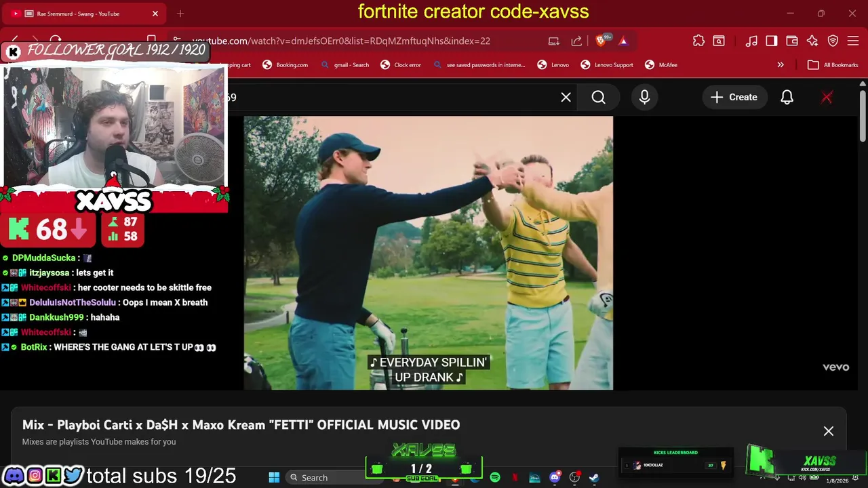Click the Brave VPN shield icon

click(x=833, y=41)
